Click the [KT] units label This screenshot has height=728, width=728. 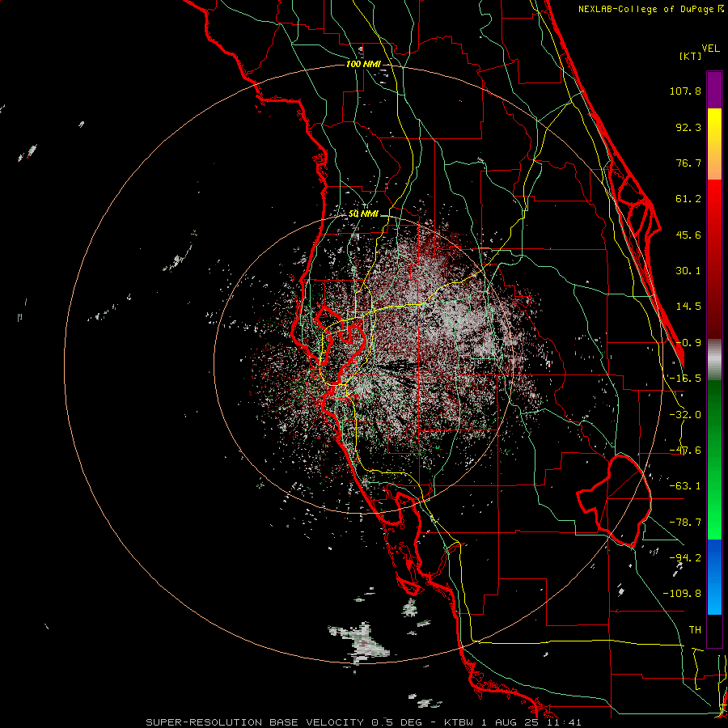point(691,56)
